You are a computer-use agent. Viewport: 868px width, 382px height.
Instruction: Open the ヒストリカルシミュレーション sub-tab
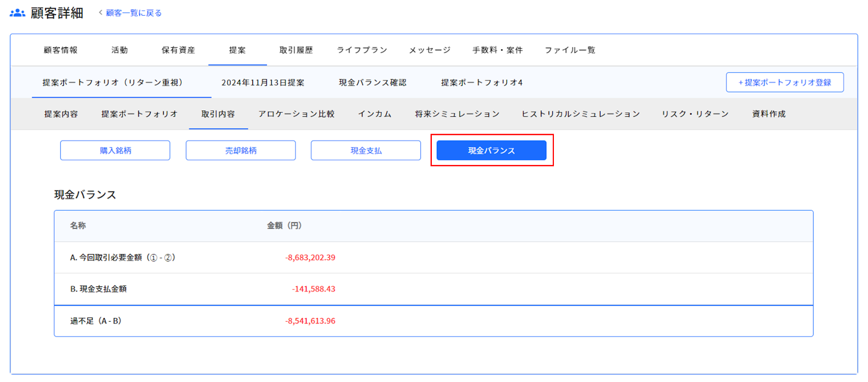click(x=581, y=114)
